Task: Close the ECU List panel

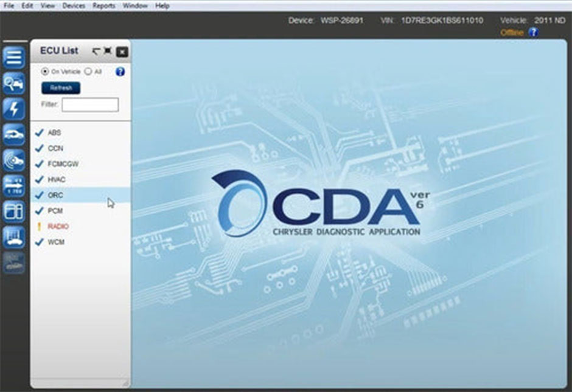Action: pos(122,52)
